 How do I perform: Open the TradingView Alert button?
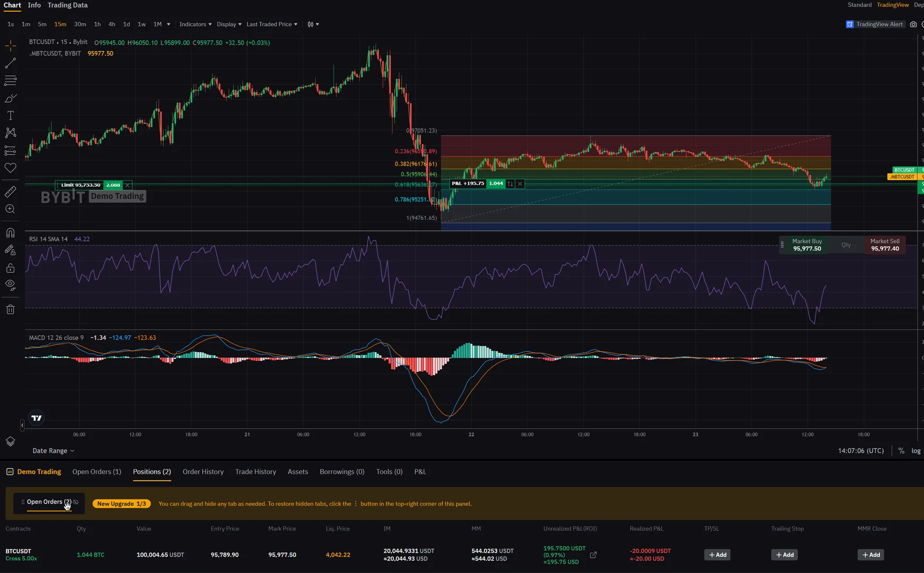(x=875, y=24)
